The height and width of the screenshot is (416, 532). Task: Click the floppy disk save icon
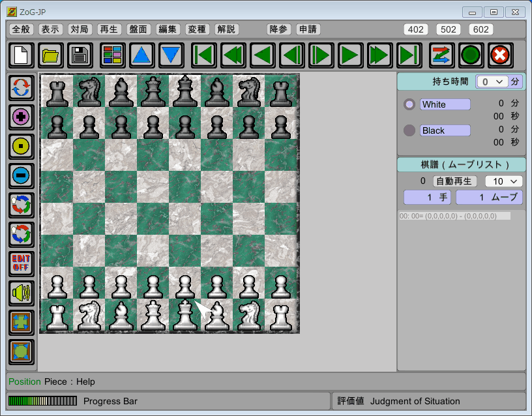point(80,55)
